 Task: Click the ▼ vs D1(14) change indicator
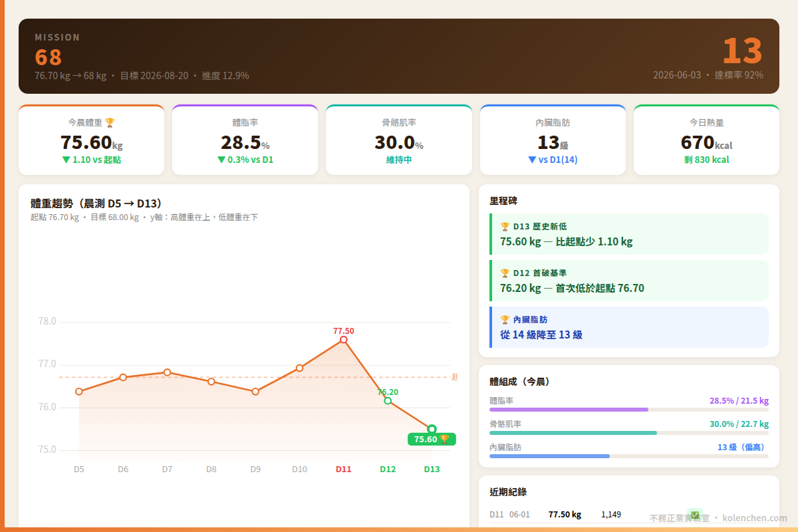point(553,160)
